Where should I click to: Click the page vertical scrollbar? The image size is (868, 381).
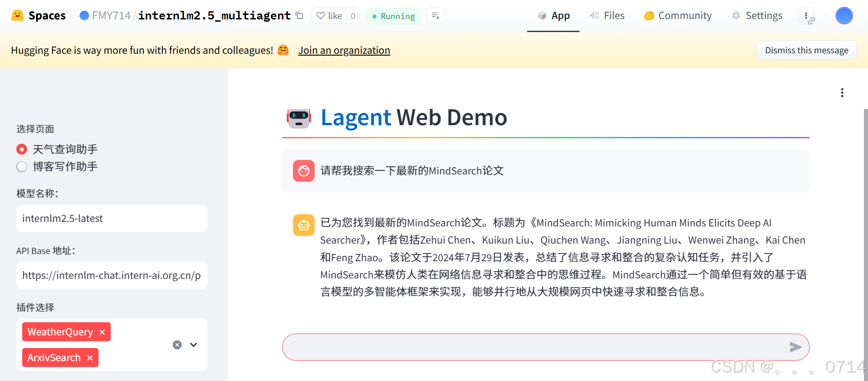(865, 244)
